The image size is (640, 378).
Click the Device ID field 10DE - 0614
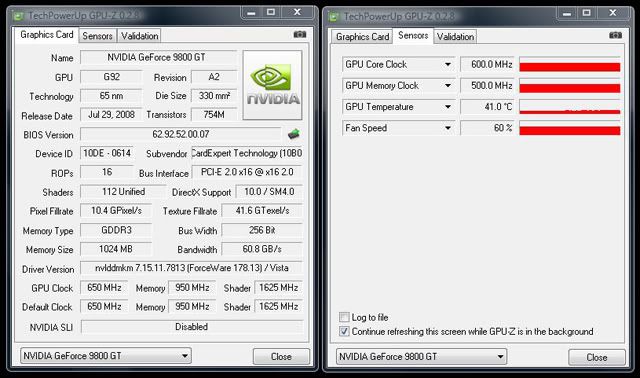tap(107, 153)
